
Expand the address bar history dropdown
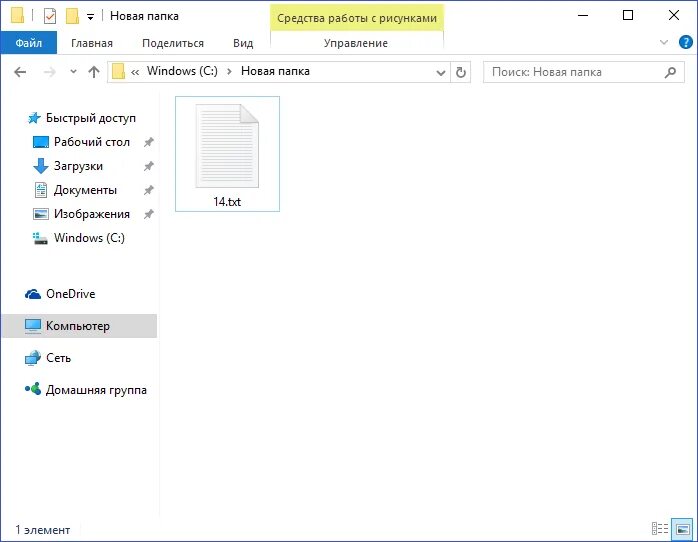[x=441, y=72]
